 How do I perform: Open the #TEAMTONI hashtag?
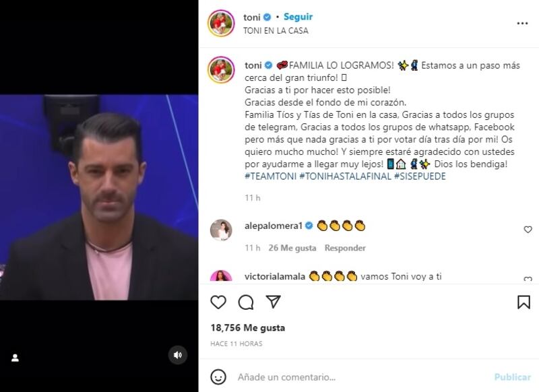(271, 176)
